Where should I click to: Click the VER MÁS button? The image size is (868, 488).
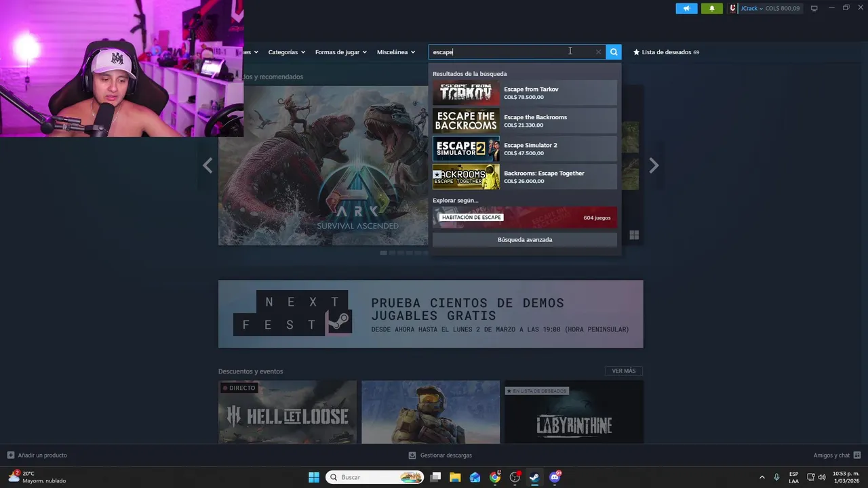pos(624,371)
